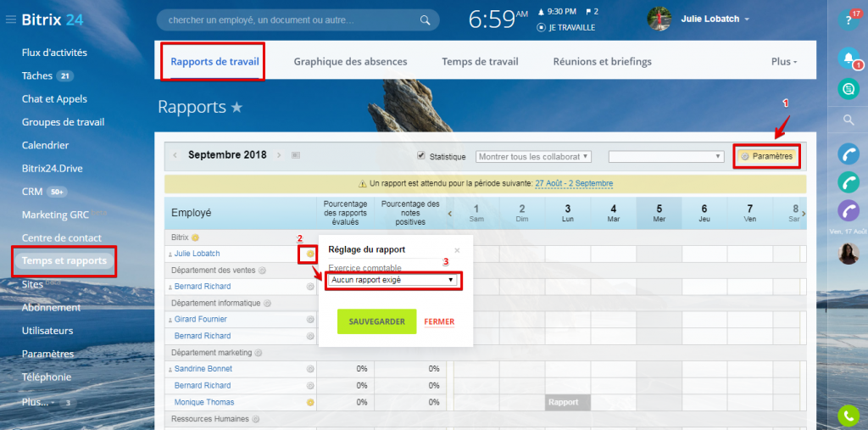Switch to Graphique des absences tab
This screenshot has height=430, width=868.
point(350,62)
